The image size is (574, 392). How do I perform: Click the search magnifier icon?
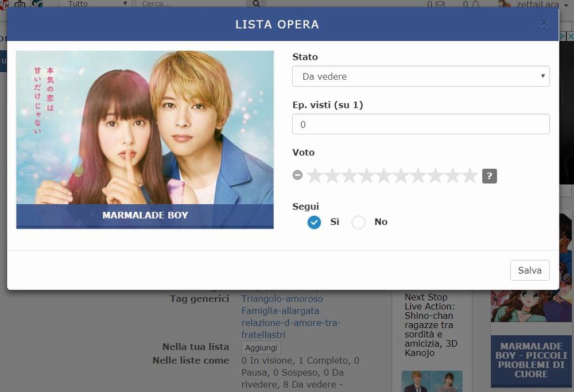pos(256,3)
